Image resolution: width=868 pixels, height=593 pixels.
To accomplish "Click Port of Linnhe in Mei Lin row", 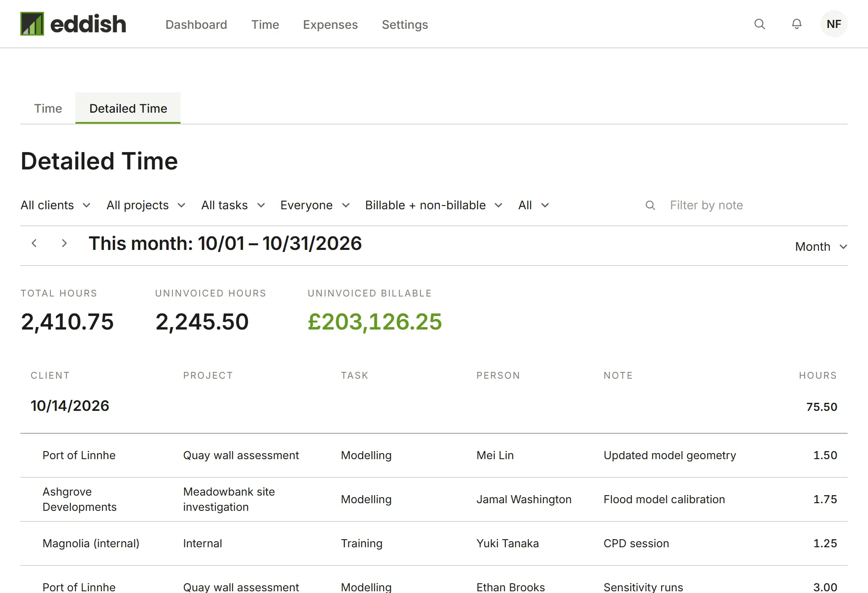I will 79,455.
